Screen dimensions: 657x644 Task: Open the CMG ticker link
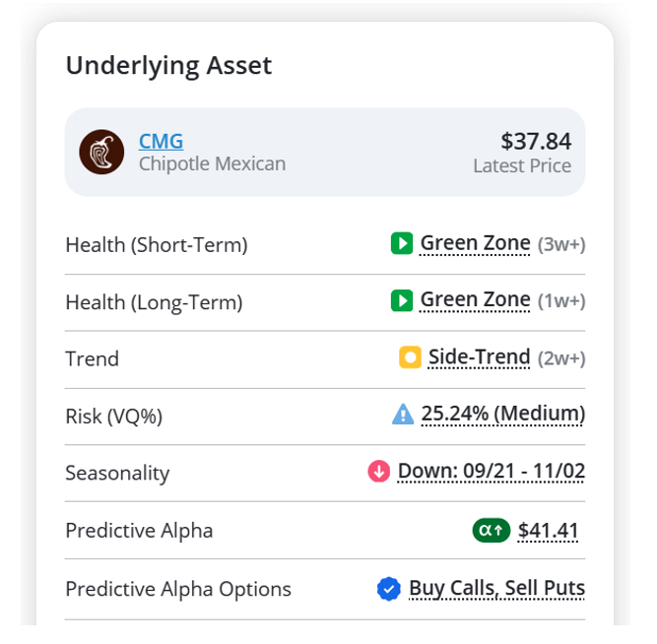point(161,141)
